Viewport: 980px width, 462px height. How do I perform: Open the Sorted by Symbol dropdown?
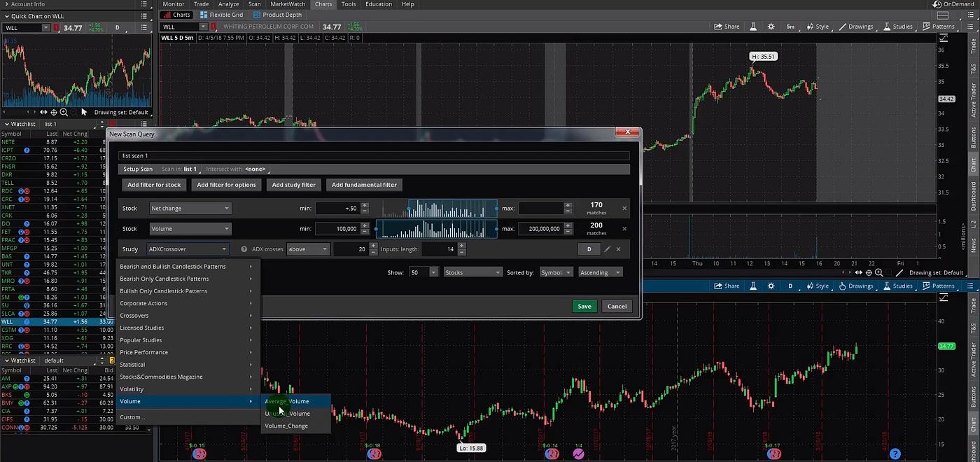555,272
